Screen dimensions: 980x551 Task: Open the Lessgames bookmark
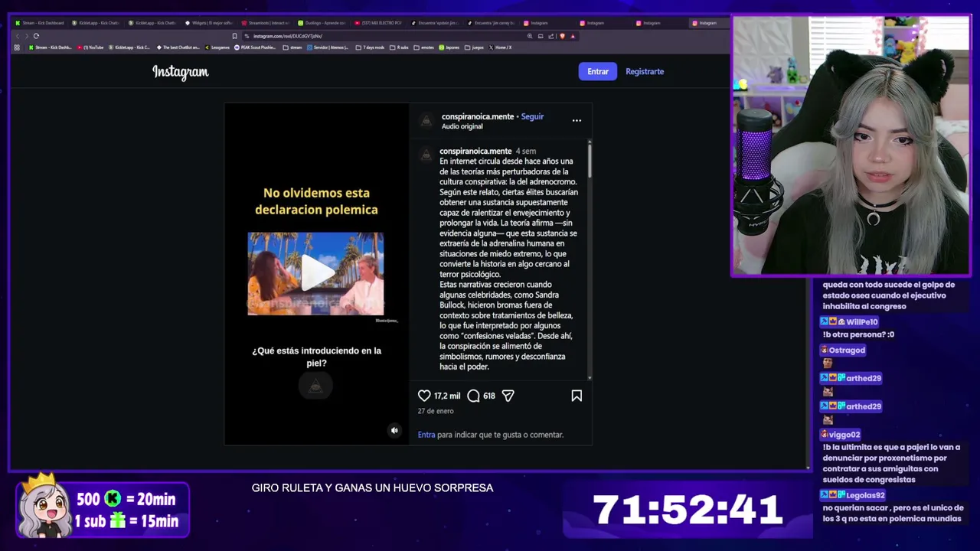tap(217, 47)
